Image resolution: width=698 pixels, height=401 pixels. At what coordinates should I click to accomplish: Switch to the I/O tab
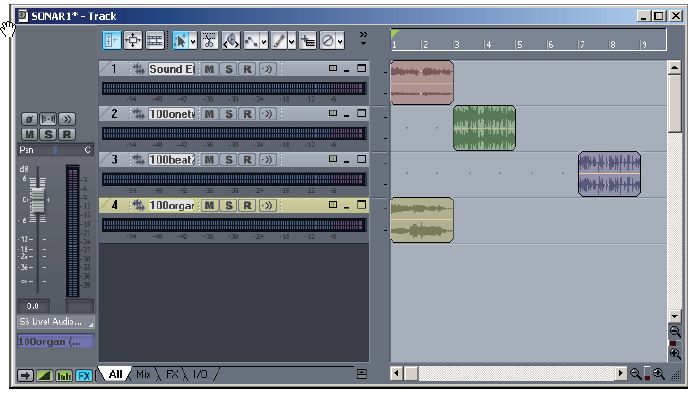[200, 374]
